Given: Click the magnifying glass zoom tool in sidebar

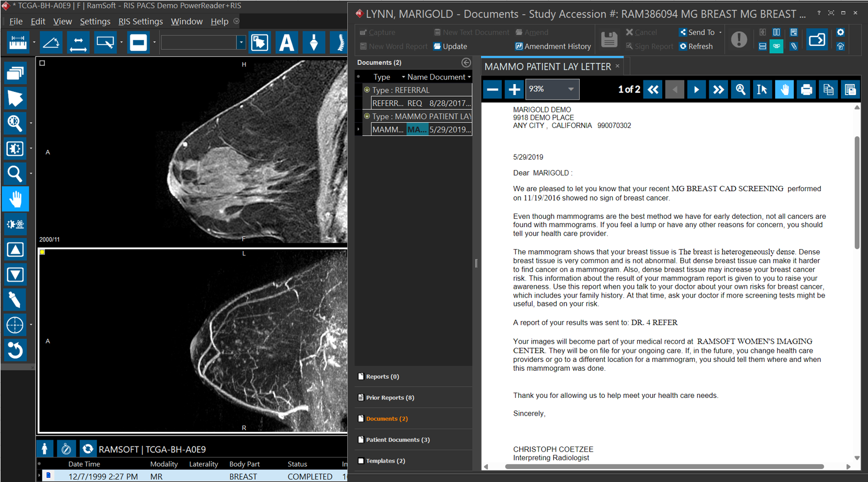Looking at the screenshot, I should point(15,174).
